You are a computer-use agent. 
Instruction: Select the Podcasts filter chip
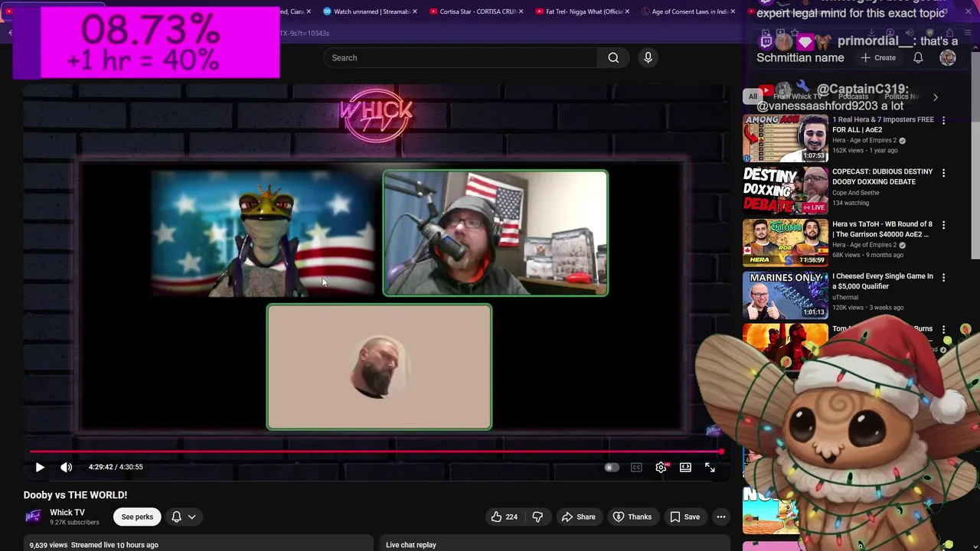853,96
